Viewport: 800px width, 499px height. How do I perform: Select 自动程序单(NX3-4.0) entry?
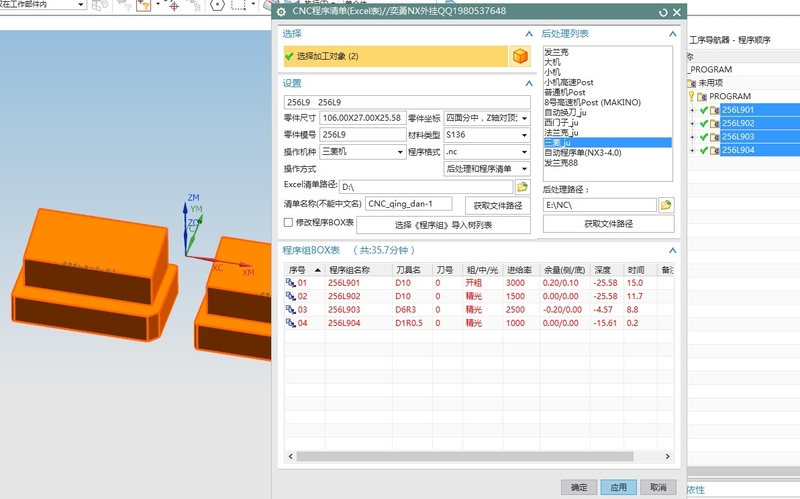tap(583, 153)
